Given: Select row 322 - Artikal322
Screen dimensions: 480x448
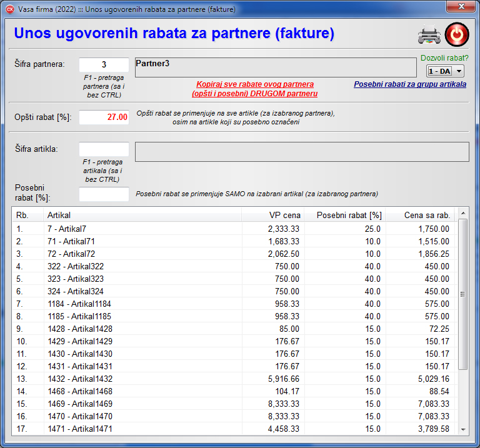Looking at the screenshot, I should click(235, 266).
